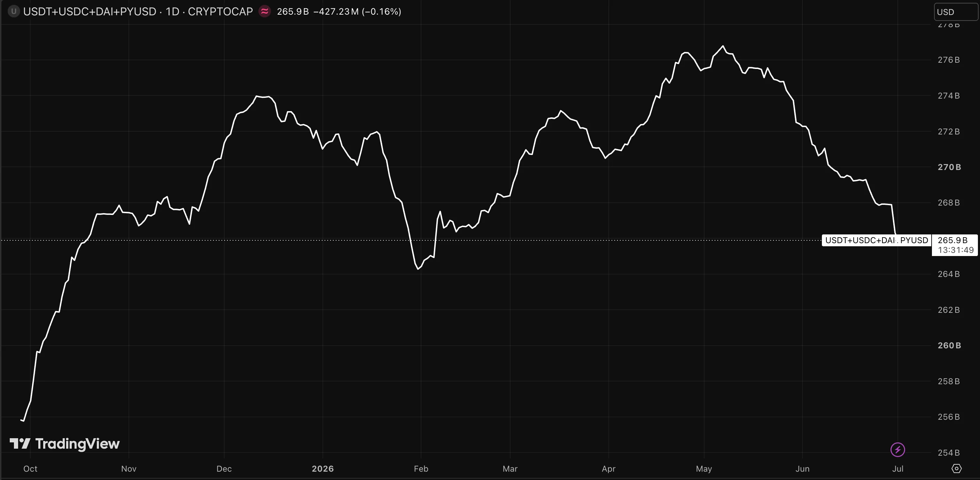
Task: Click the −427.23 M (−0.16%) change value
Action: click(x=357, y=11)
